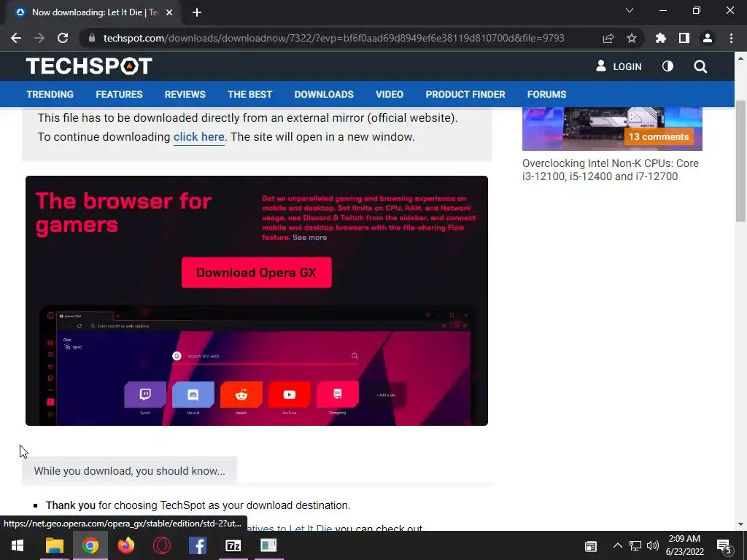Go to THE BEST section
This screenshot has width=747, height=560.
coord(250,94)
